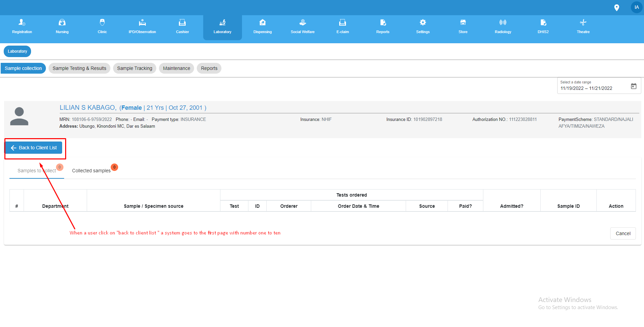Switch to Sample Testing & Results
Viewport: 644px width, 327px height.
79,68
